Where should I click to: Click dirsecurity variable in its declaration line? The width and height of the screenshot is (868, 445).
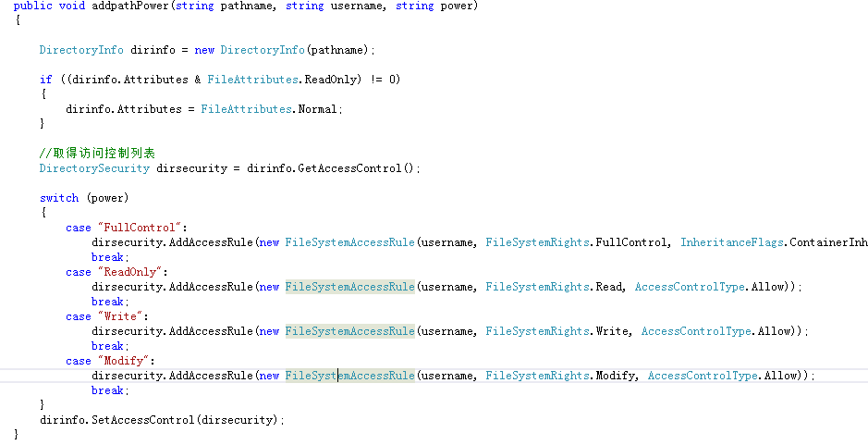(x=191, y=168)
